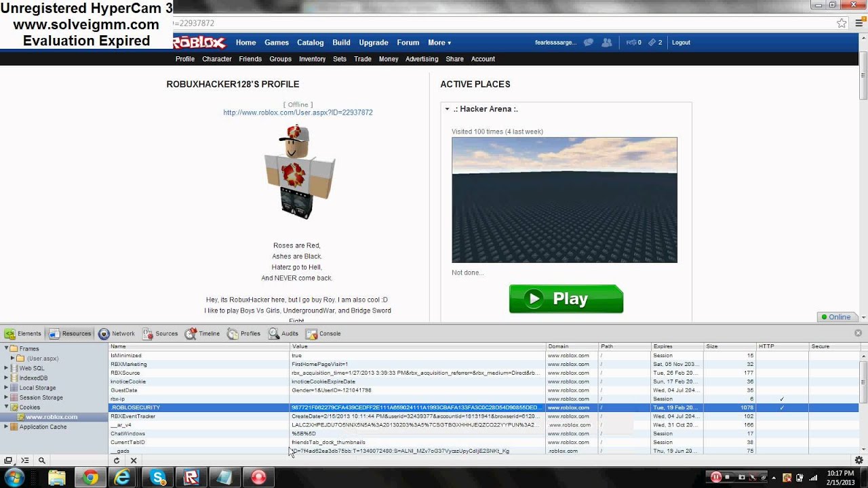Sort cookies by the Expires column
The image size is (868, 488).
(x=677, y=346)
